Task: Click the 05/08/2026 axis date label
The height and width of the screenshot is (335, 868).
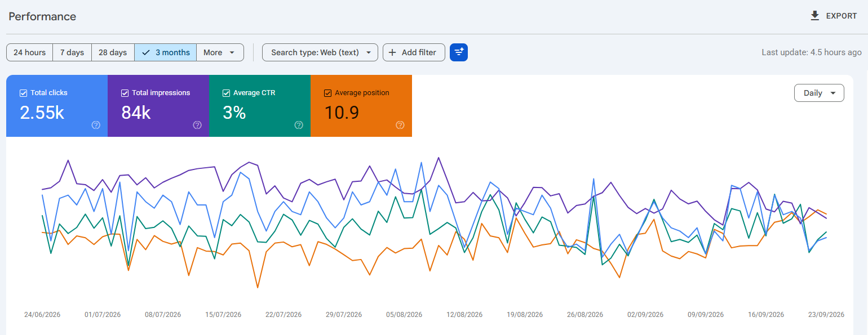Action: point(404,315)
